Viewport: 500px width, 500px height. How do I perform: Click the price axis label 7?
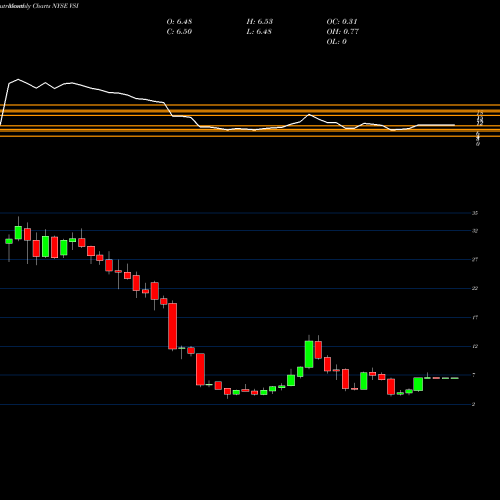pyautogui.click(x=474, y=375)
